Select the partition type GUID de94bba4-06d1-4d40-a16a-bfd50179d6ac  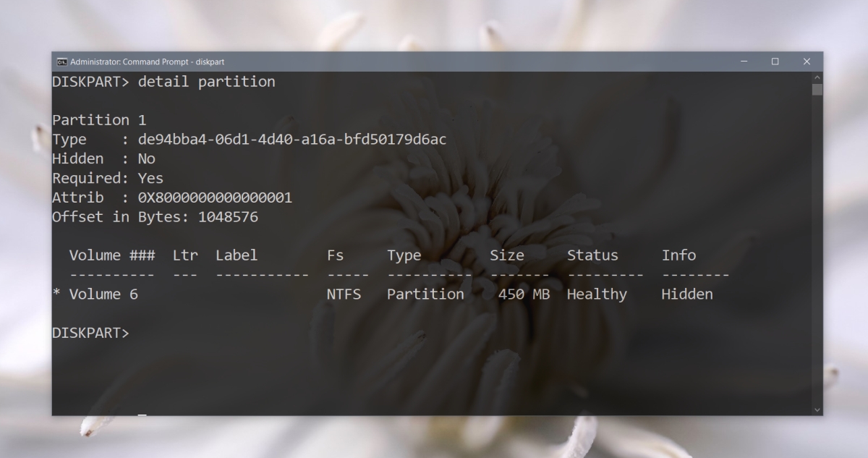coord(292,140)
